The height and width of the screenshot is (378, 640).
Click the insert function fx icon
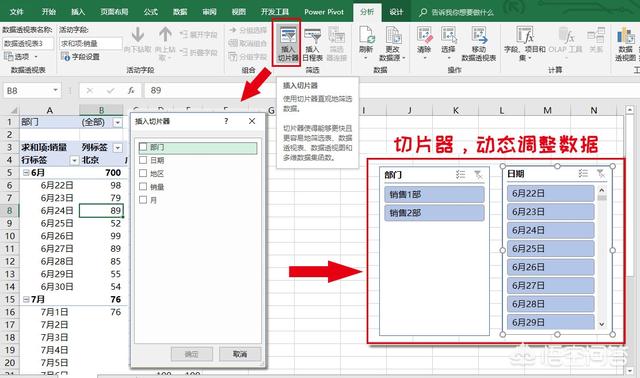pyautogui.click(x=131, y=91)
